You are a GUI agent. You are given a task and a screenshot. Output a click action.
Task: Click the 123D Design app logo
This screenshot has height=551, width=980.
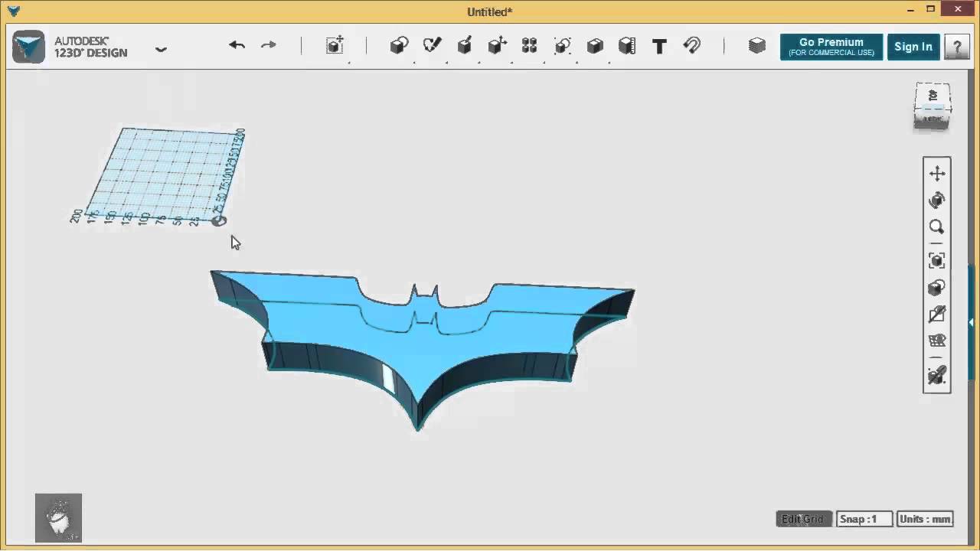pos(29,47)
